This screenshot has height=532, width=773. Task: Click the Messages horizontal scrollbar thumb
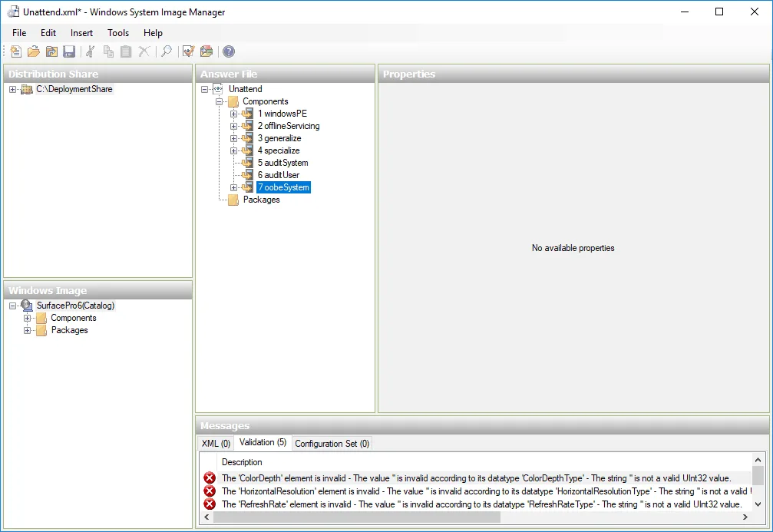356,517
